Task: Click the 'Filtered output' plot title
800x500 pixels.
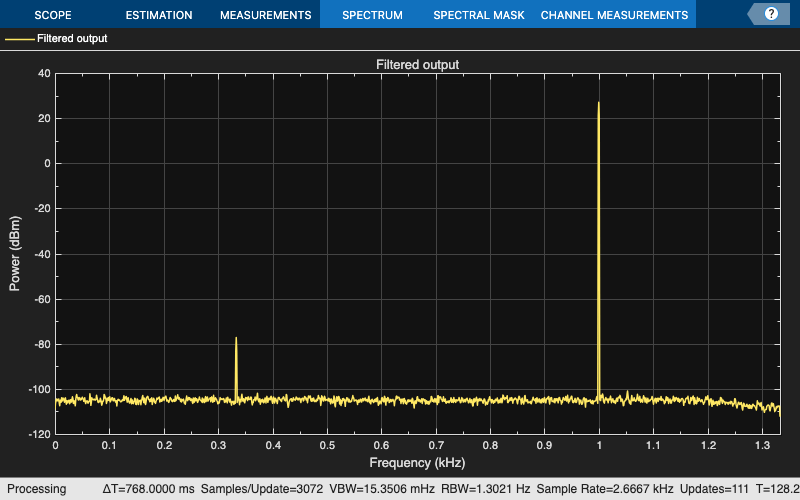Action: 417,64
